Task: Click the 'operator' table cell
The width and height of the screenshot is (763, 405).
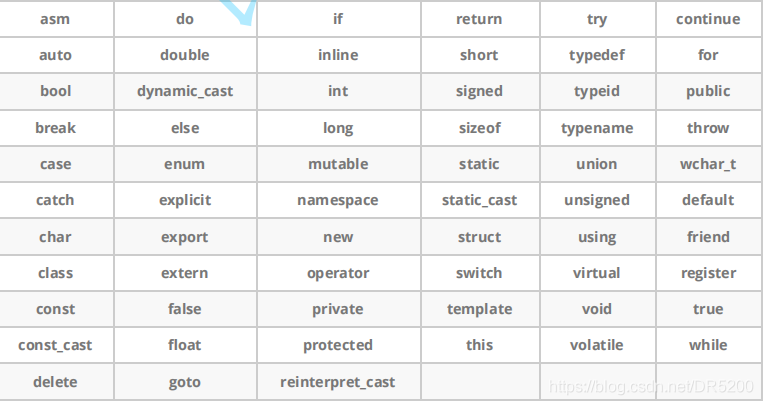Action: pyautogui.click(x=338, y=273)
